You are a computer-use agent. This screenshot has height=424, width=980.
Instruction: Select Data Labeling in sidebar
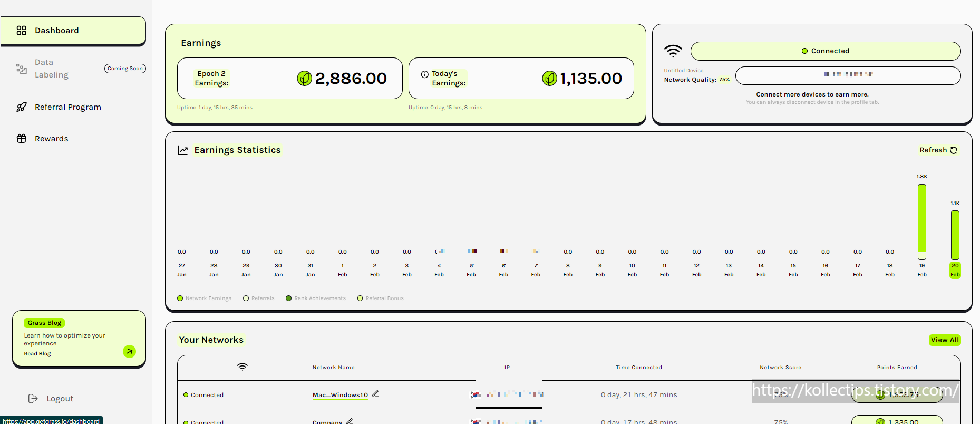pos(52,69)
